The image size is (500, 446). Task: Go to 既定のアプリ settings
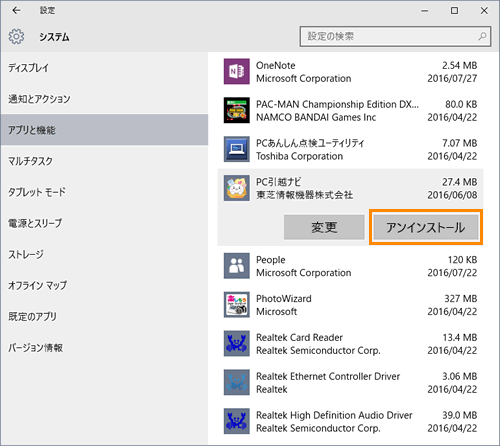pos(104,316)
